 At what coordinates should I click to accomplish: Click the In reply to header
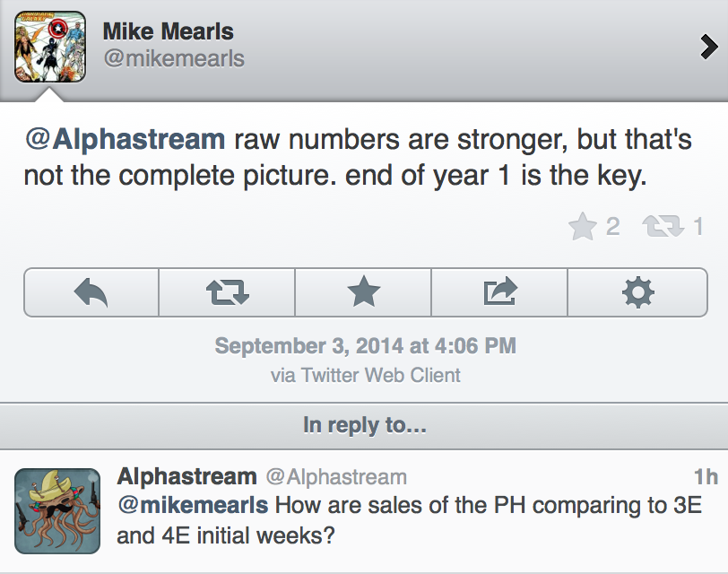pos(364,425)
